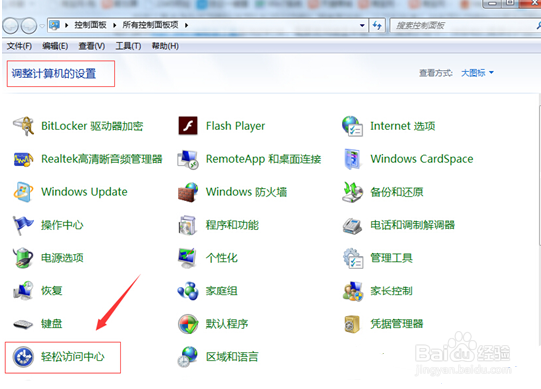The width and height of the screenshot is (541, 389).
Task: Open the RemoteApp 和桌面连接 icon
Action: 188,159
